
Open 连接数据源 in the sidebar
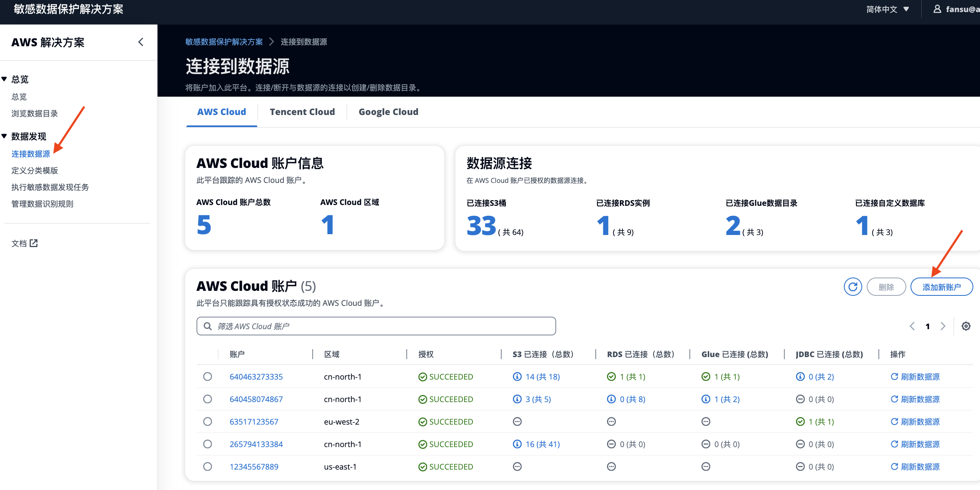31,154
